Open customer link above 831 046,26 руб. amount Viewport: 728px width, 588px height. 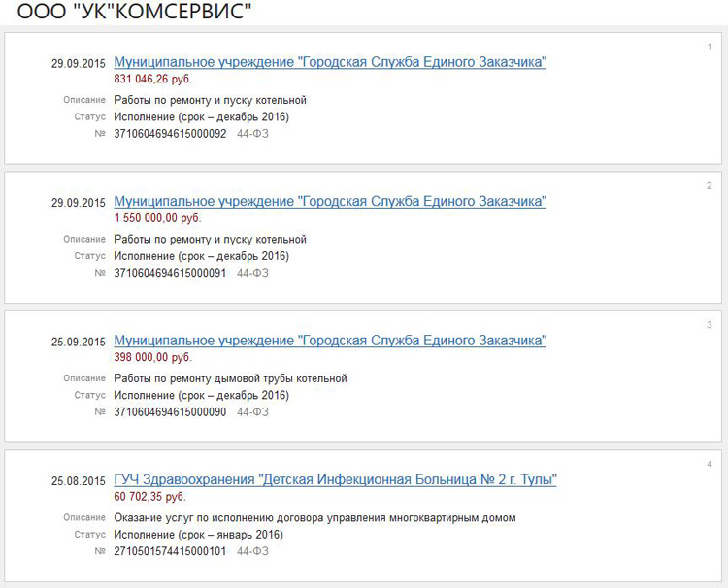pos(330,62)
